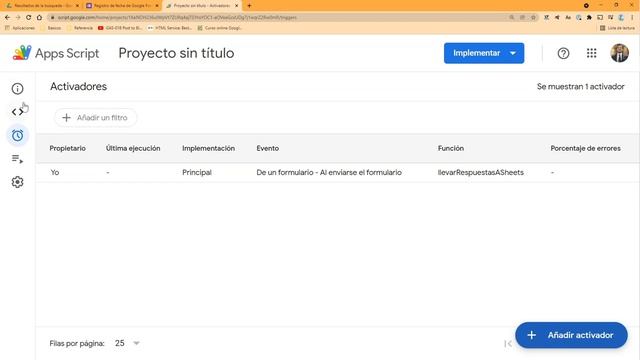Screen dimensions: 640x360
Task: Open the YouTube GAS-018 bookmark
Action: coord(120,28)
